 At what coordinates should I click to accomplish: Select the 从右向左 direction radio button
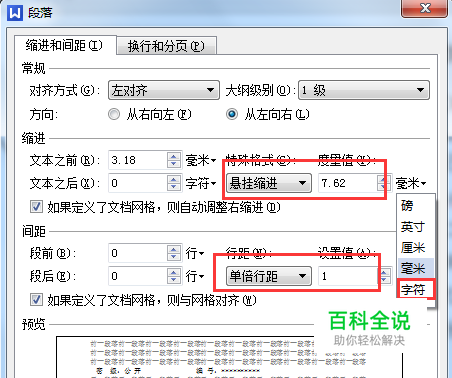click(114, 115)
